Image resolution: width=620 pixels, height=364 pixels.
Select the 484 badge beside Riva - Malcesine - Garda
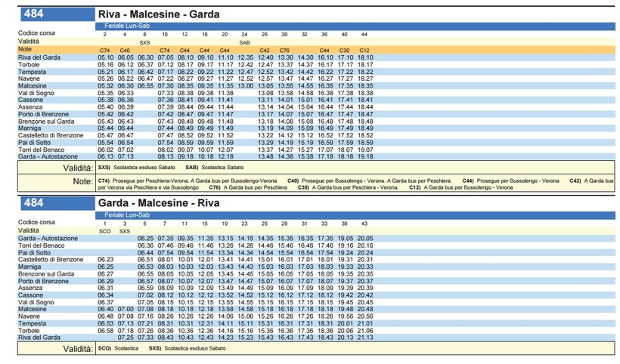[x=57, y=14]
